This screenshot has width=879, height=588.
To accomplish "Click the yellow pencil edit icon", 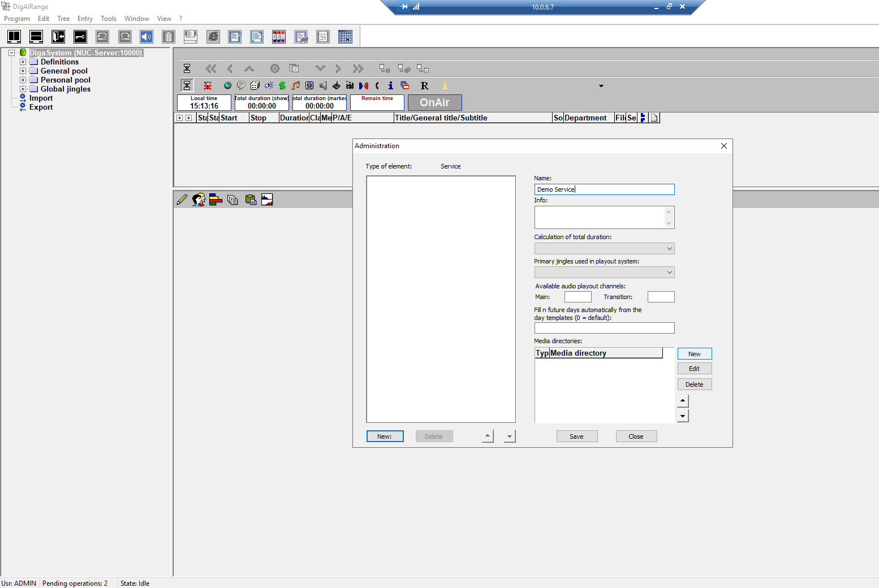I will [182, 200].
